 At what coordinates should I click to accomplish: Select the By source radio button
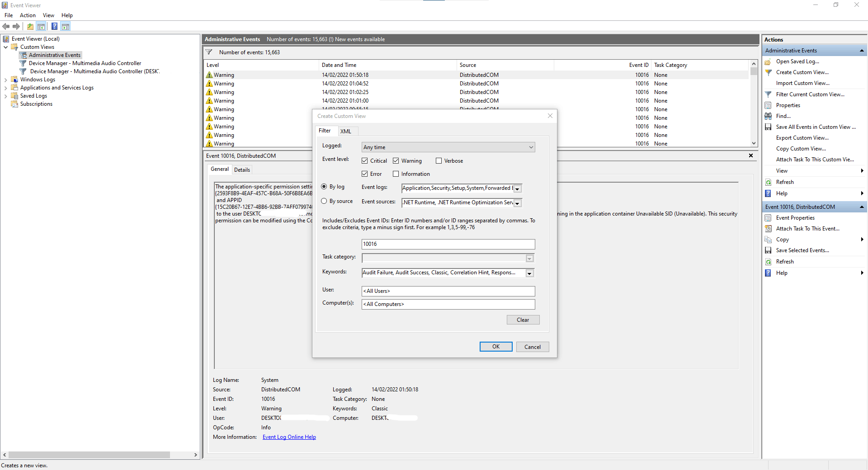point(324,201)
